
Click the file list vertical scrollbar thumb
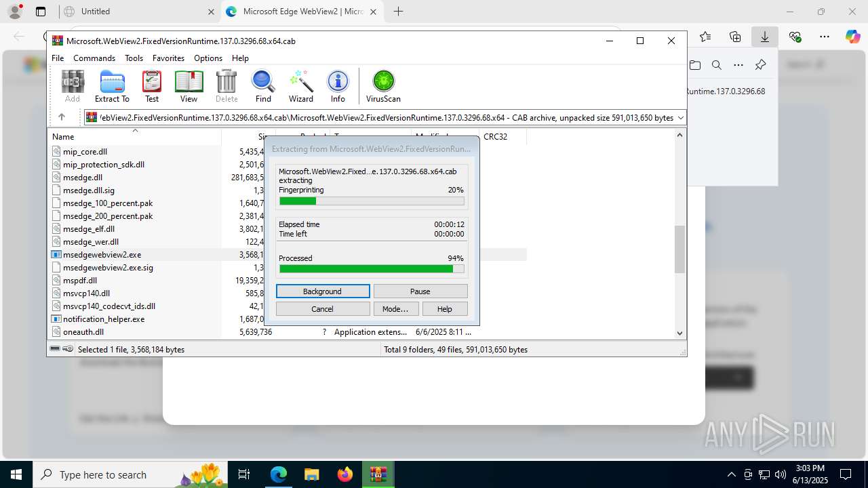click(x=679, y=249)
